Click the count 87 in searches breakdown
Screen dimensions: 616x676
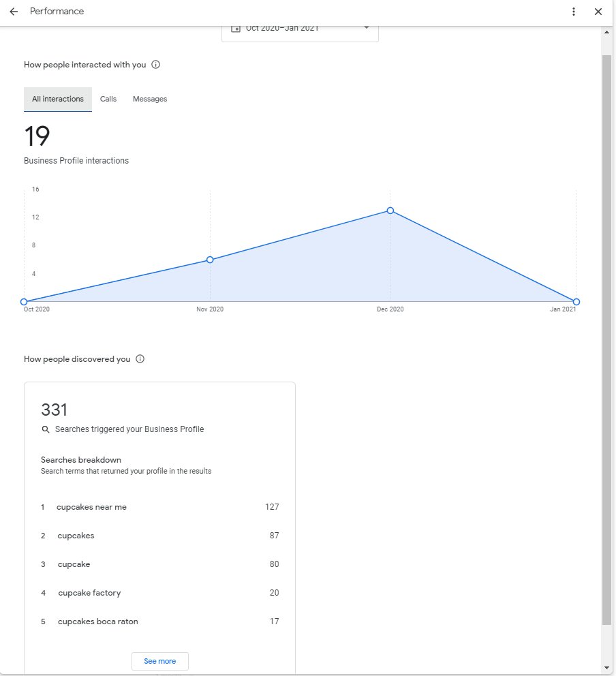[x=274, y=536]
